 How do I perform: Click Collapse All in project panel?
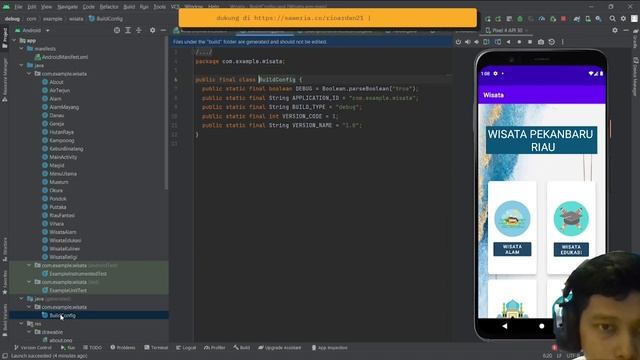coord(139,30)
